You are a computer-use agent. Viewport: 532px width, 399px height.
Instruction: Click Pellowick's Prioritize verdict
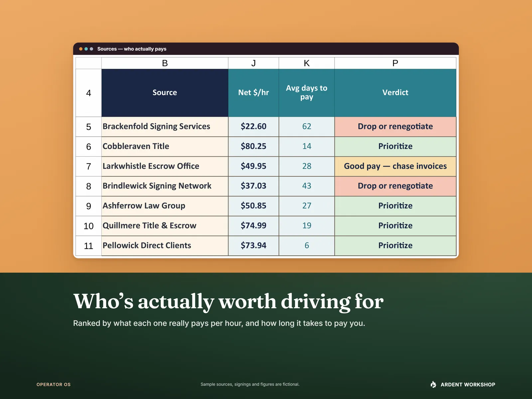pyautogui.click(x=395, y=246)
